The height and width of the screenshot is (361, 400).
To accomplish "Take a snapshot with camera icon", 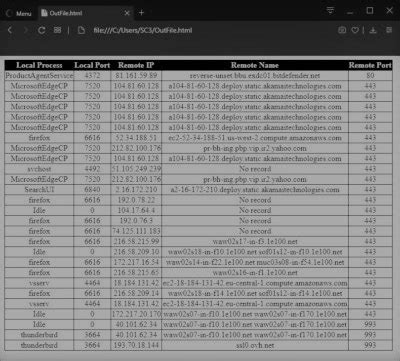I will point(342,30).
